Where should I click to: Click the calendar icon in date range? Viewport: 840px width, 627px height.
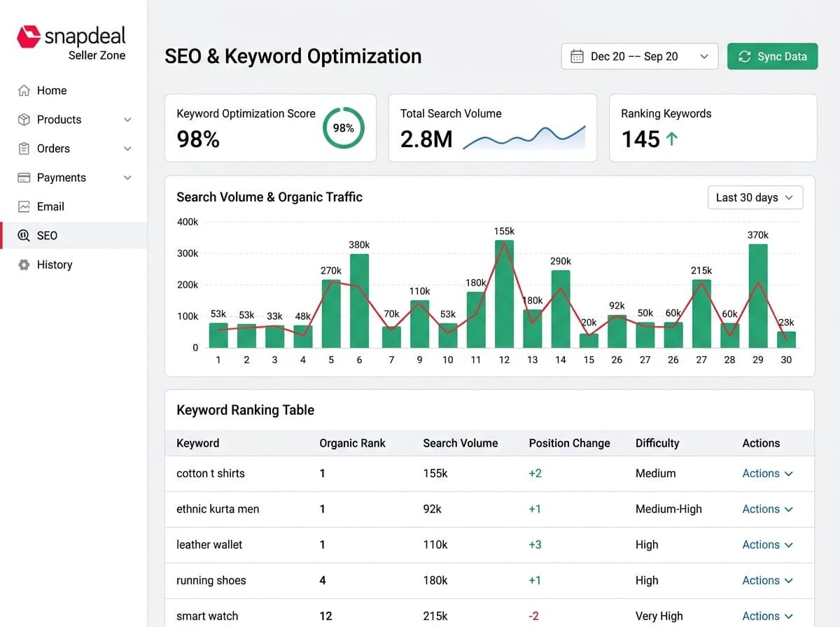tap(577, 57)
